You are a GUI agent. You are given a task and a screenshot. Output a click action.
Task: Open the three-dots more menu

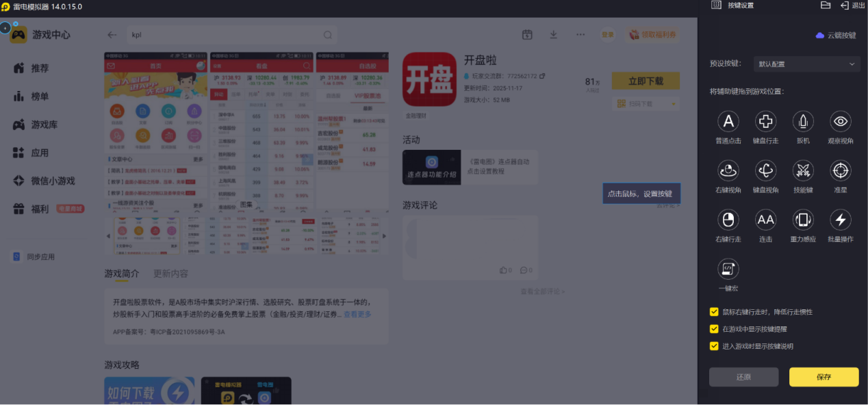click(580, 35)
